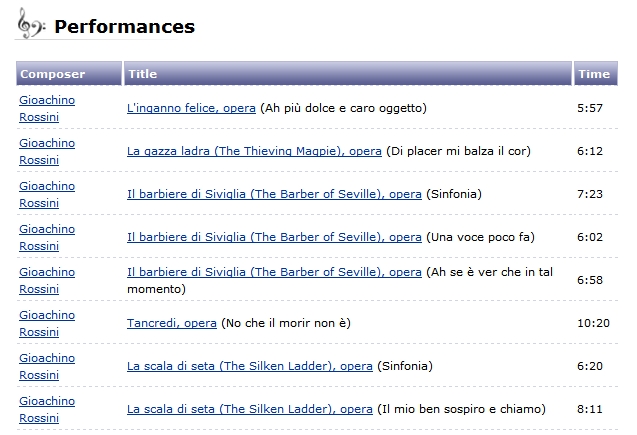Click the Time column header
The image size is (637, 435).
596,74
